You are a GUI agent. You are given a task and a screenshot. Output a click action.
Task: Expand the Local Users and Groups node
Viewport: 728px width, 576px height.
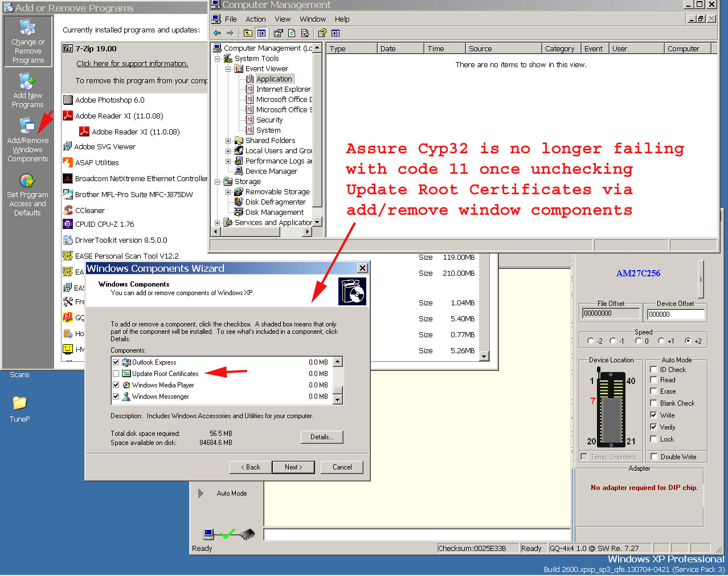228,151
